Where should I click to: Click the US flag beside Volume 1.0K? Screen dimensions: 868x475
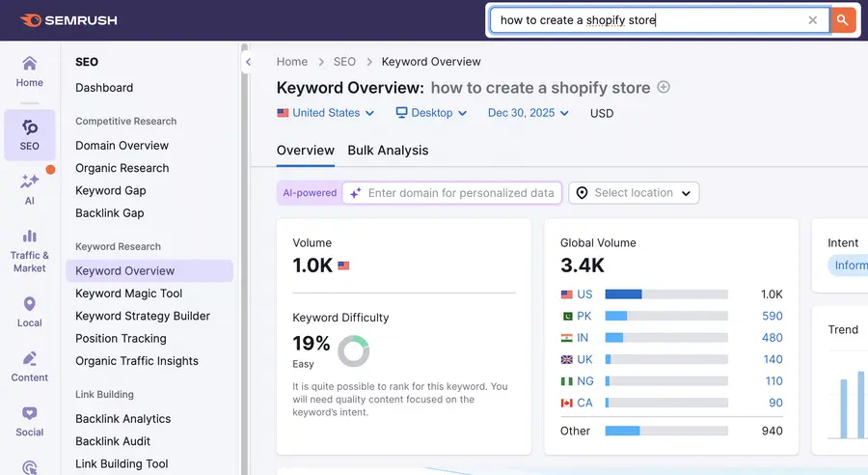click(x=343, y=265)
